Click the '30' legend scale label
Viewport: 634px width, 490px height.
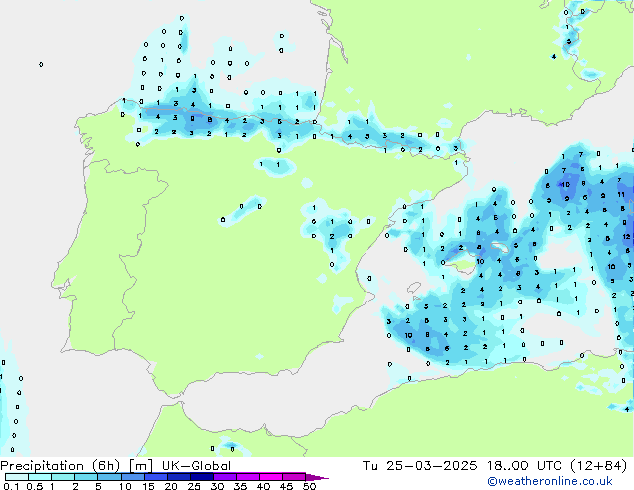tap(217, 486)
